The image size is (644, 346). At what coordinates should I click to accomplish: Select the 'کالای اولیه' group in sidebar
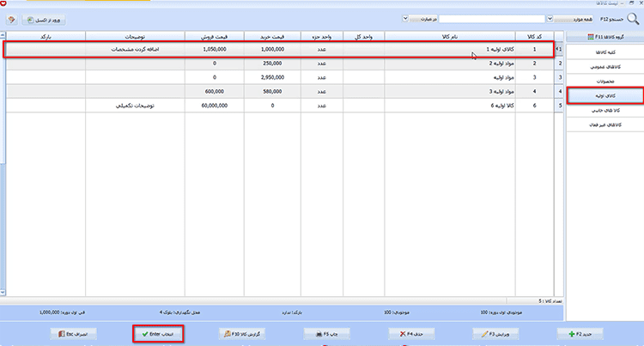coord(605,95)
